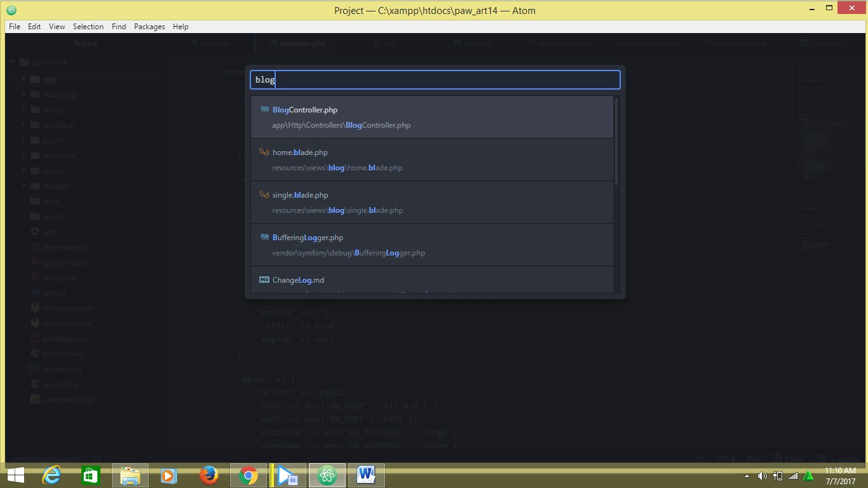Click the PHP elephant icon beside BlogController.php
868x488 pixels.
[264, 109]
